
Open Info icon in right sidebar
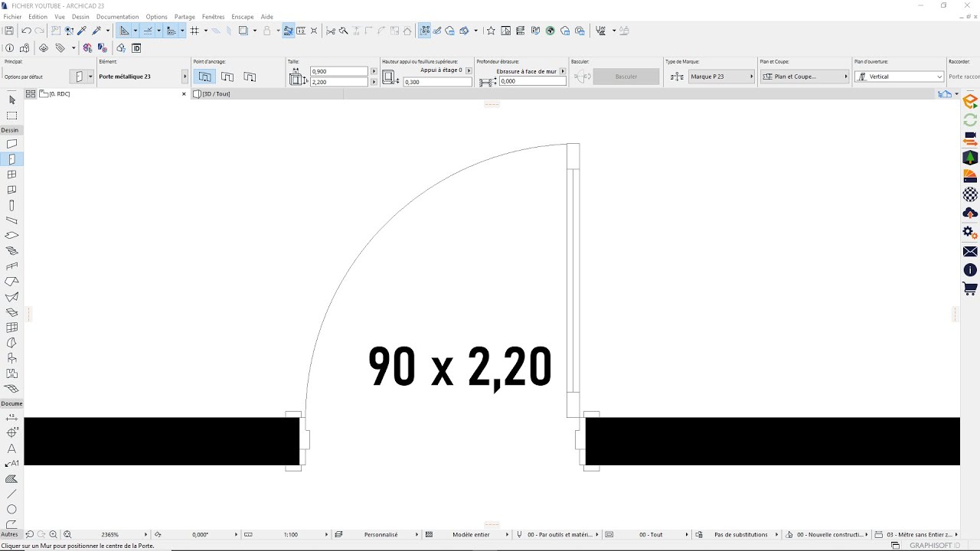970,270
